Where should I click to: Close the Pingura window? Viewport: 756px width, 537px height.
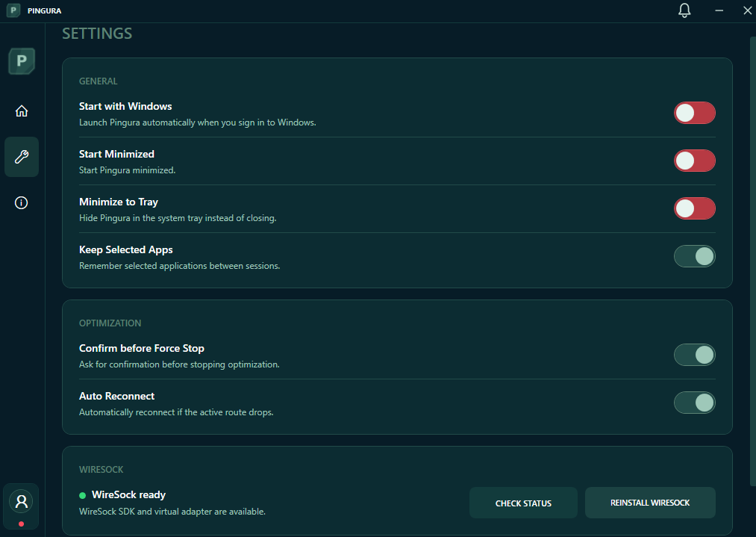[x=747, y=10]
